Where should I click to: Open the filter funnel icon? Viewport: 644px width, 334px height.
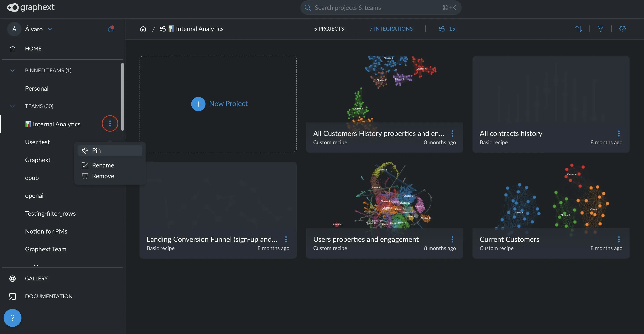tap(600, 29)
